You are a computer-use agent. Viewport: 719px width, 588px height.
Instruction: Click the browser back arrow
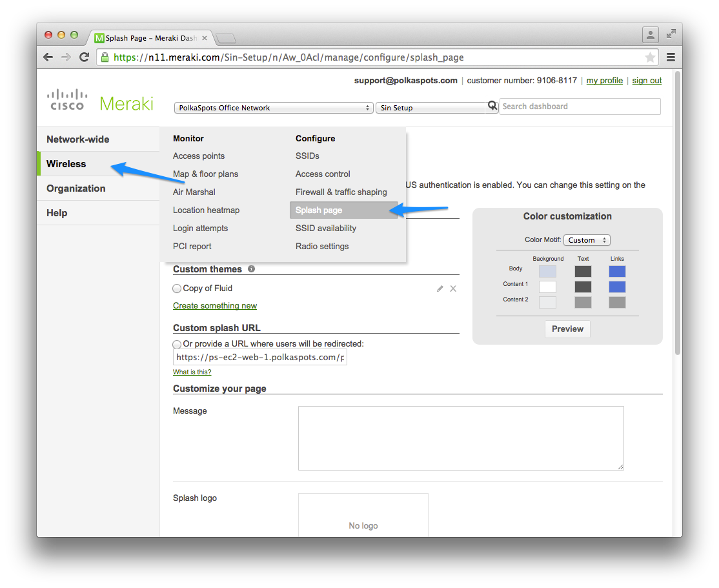pos(48,57)
